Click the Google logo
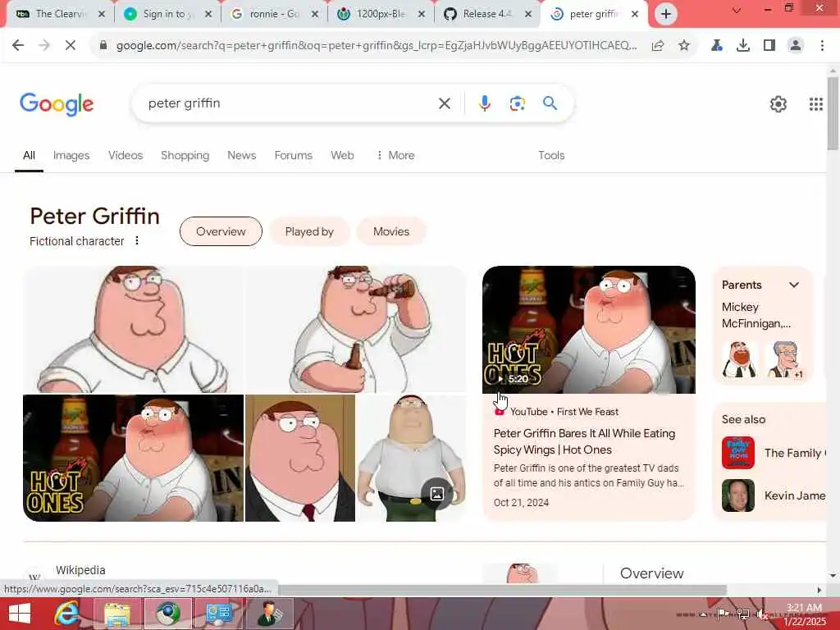840x630 pixels. point(57,103)
